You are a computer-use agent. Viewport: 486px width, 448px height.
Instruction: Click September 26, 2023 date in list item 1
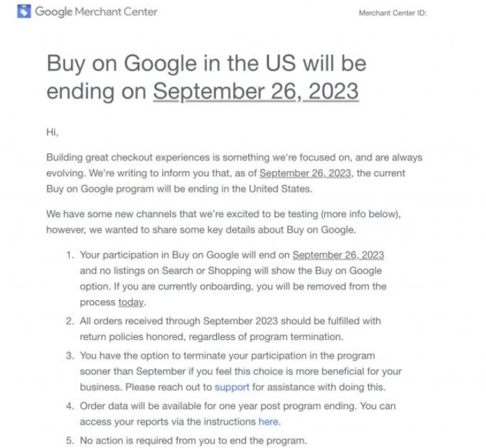click(x=338, y=255)
